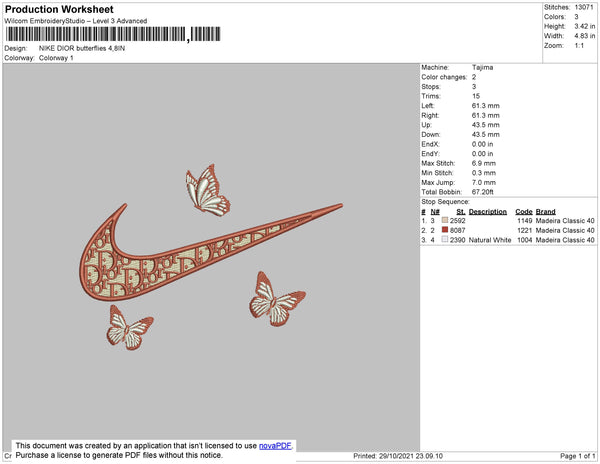The image size is (600, 464).
Task: Click the top butterfly in the design preview
Action: point(208,190)
